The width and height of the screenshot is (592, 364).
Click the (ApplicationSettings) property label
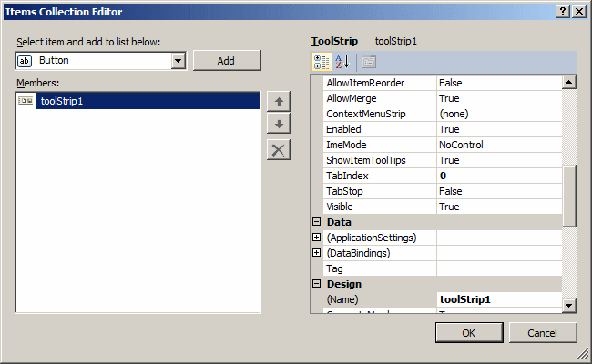(x=372, y=238)
